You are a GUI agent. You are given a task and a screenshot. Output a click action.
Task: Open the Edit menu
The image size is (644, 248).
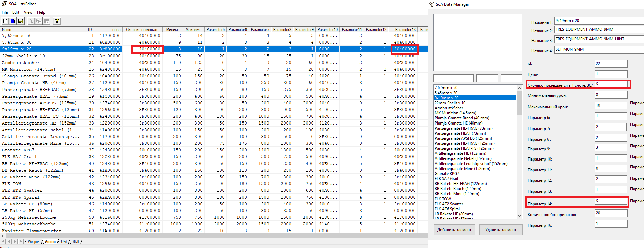point(16,12)
